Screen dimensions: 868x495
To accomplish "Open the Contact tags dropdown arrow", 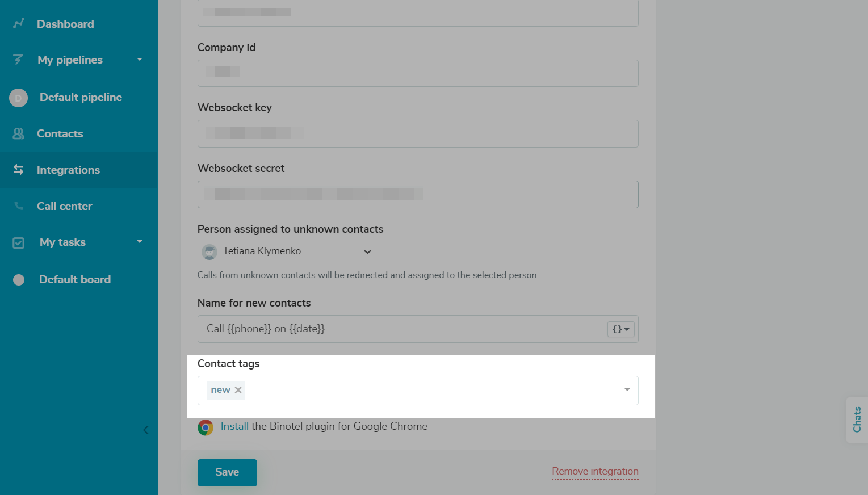I will pyautogui.click(x=627, y=389).
